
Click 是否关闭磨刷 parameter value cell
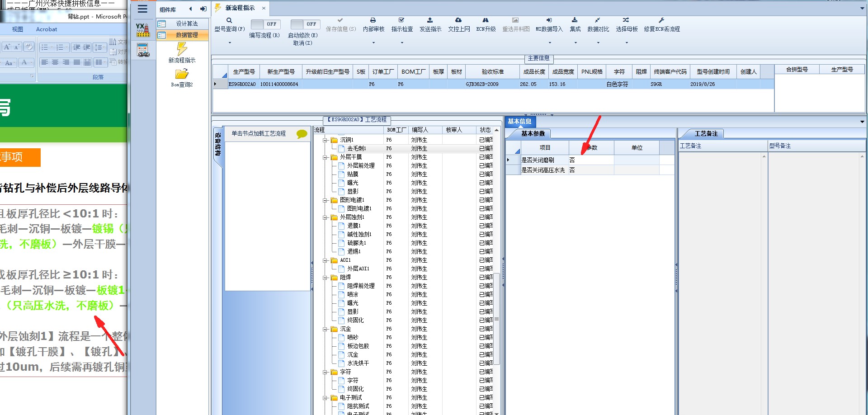point(591,160)
